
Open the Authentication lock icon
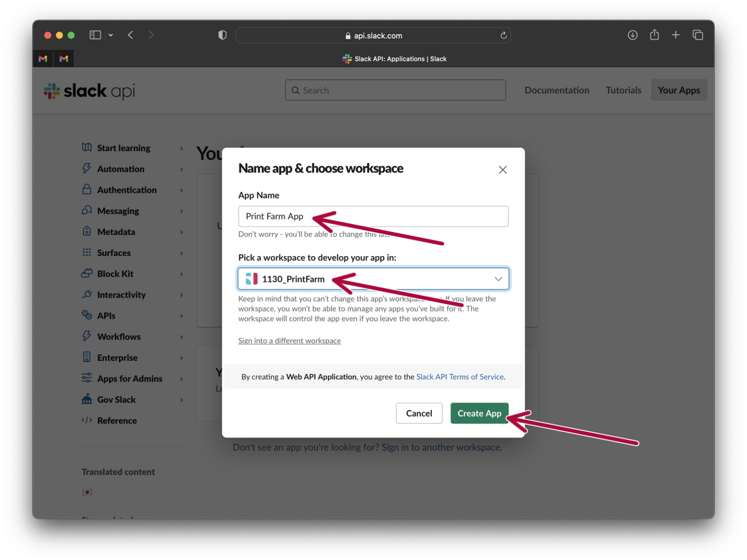pos(87,190)
